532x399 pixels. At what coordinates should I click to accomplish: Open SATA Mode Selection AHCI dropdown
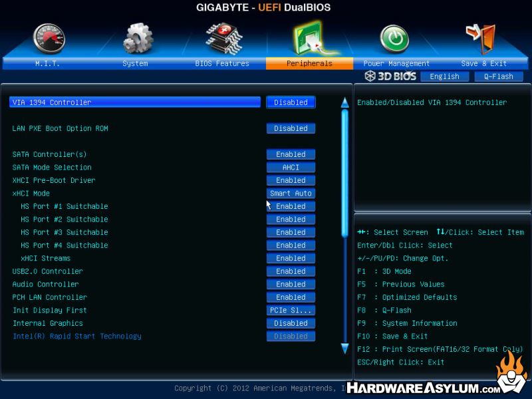291,168
